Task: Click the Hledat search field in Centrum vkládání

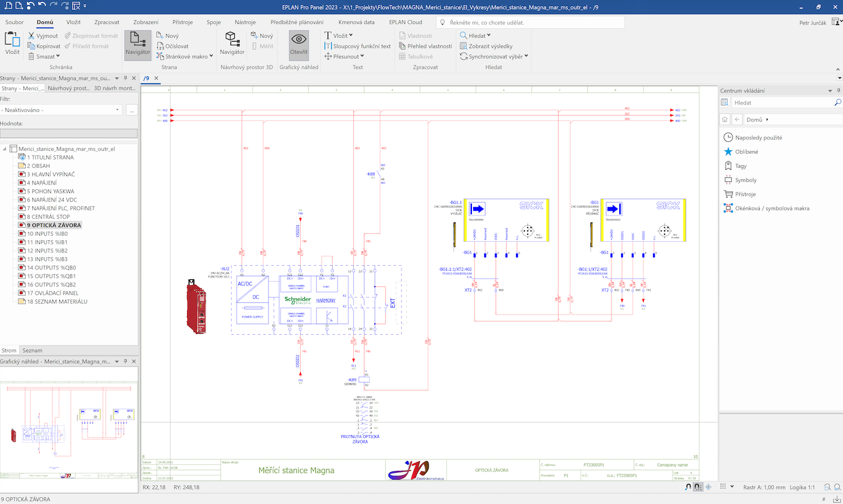Action: [x=779, y=103]
